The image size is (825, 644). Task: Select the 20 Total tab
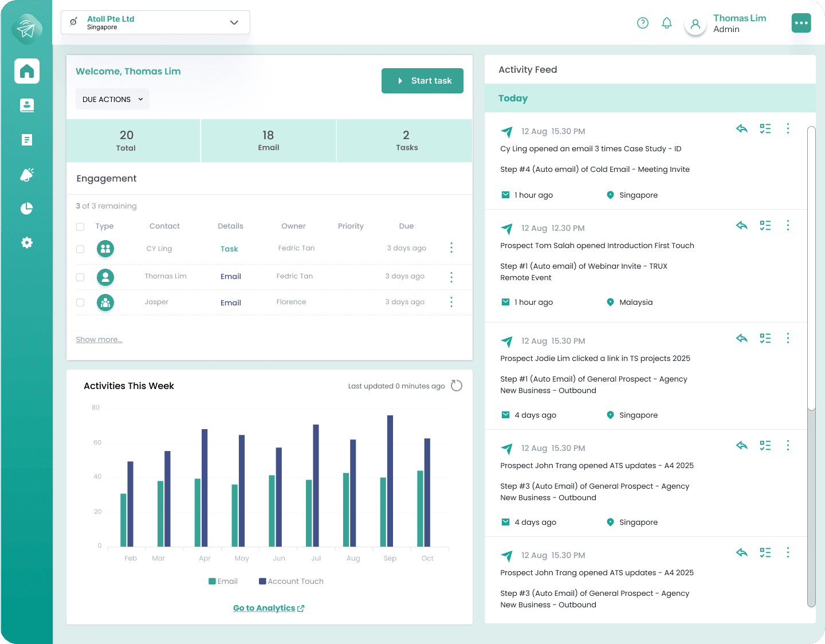click(133, 140)
